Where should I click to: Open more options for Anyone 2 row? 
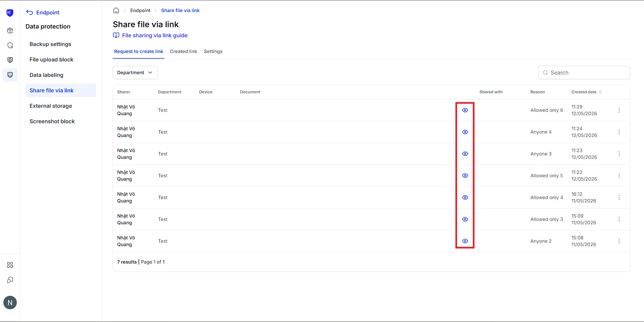[x=619, y=241]
